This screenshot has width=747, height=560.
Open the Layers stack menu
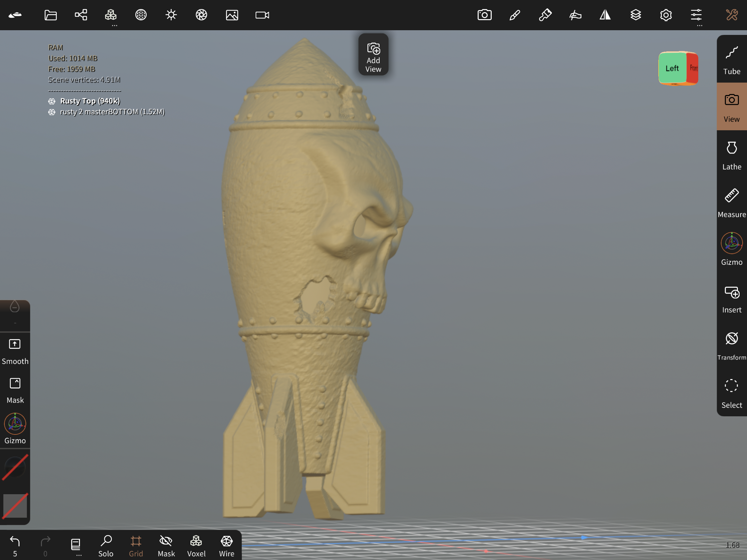(635, 15)
